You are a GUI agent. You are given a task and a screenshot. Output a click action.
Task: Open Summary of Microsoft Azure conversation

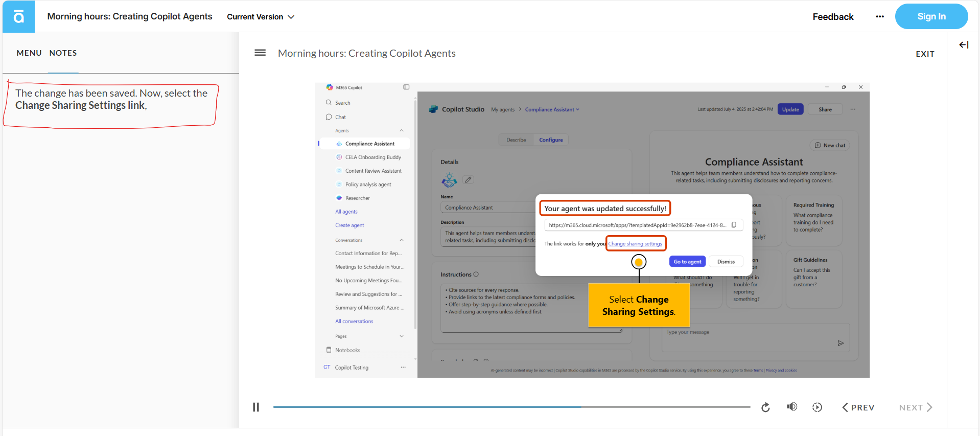369,308
